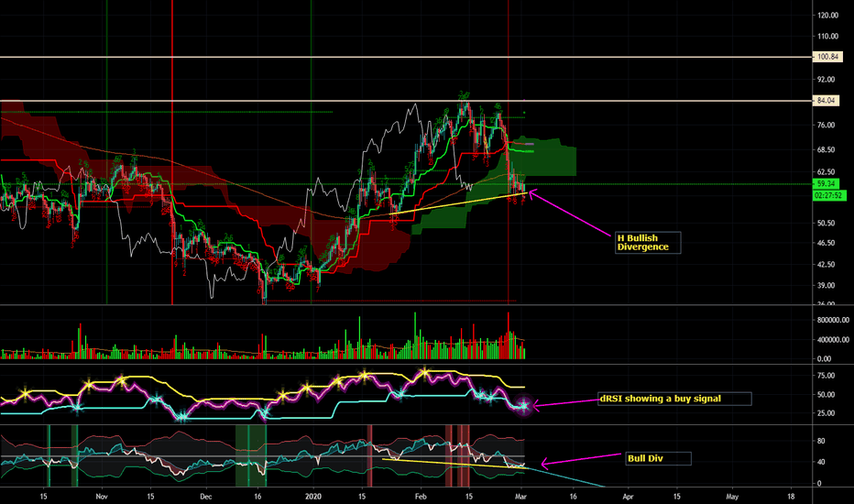854x504 pixels.
Task: Select the yellow trendline under recent price lows
Action: 459,203
